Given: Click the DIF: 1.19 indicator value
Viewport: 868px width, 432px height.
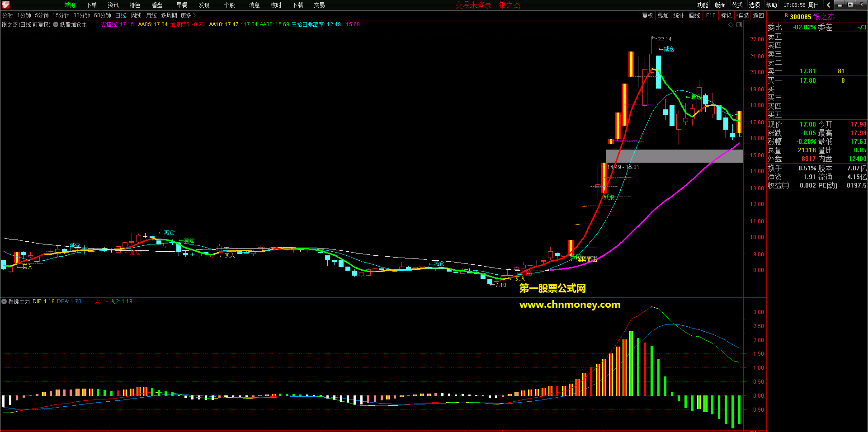Looking at the screenshot, I should 43,301.
